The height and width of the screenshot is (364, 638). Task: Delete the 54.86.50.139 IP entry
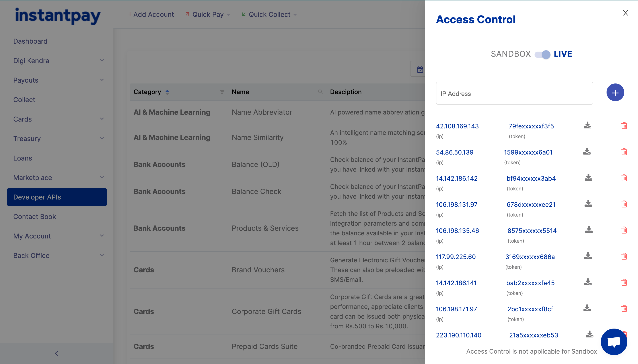[624, 152]
